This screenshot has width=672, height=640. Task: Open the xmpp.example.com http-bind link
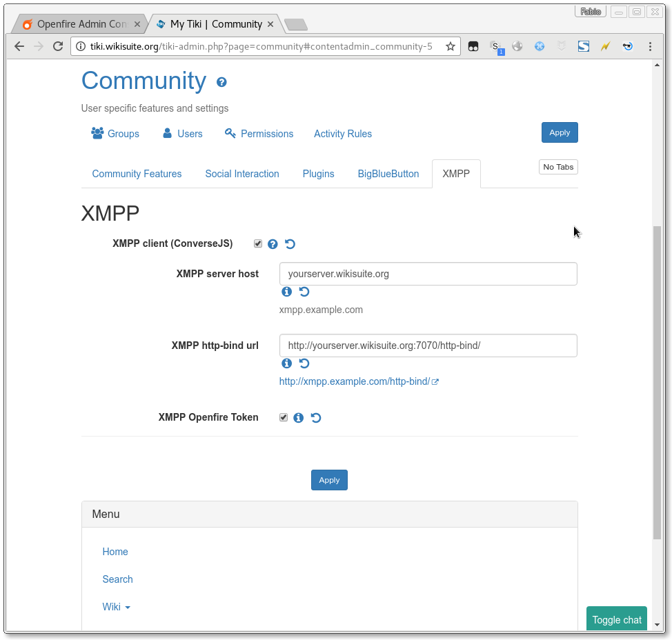pos(355,381)
